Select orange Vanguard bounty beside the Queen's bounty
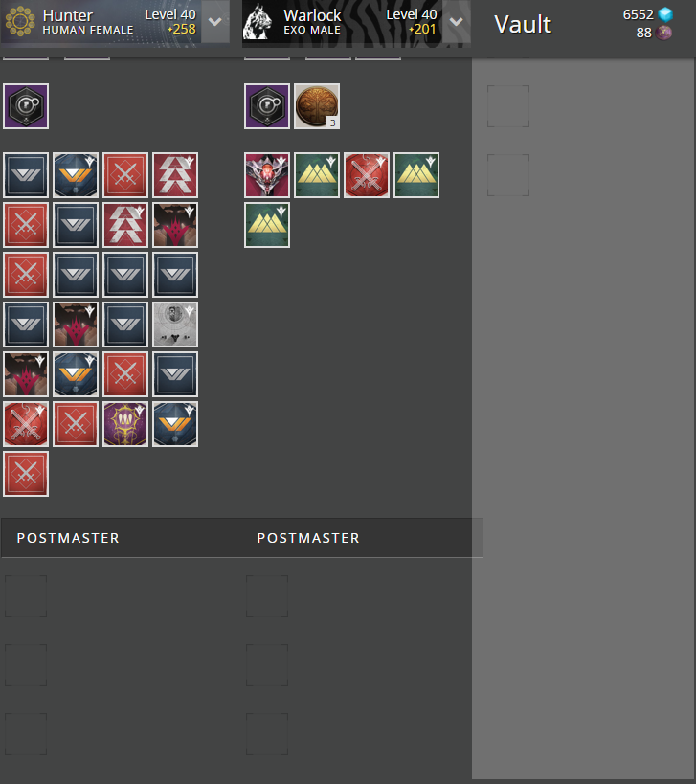This screenshot has height=784, width=696. click(x=175, y=424)
